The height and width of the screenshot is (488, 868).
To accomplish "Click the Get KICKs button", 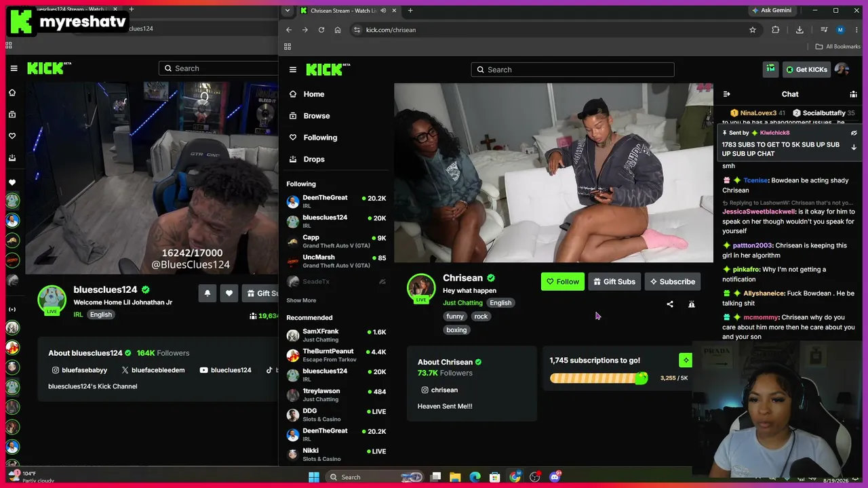I will coord(806,69).
